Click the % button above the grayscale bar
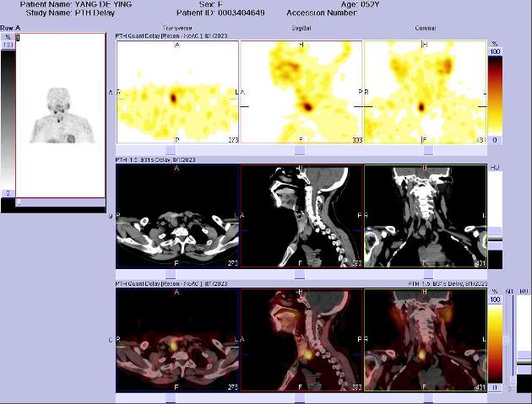Viewport: 532px width, 404px height. tap(8, 38)
